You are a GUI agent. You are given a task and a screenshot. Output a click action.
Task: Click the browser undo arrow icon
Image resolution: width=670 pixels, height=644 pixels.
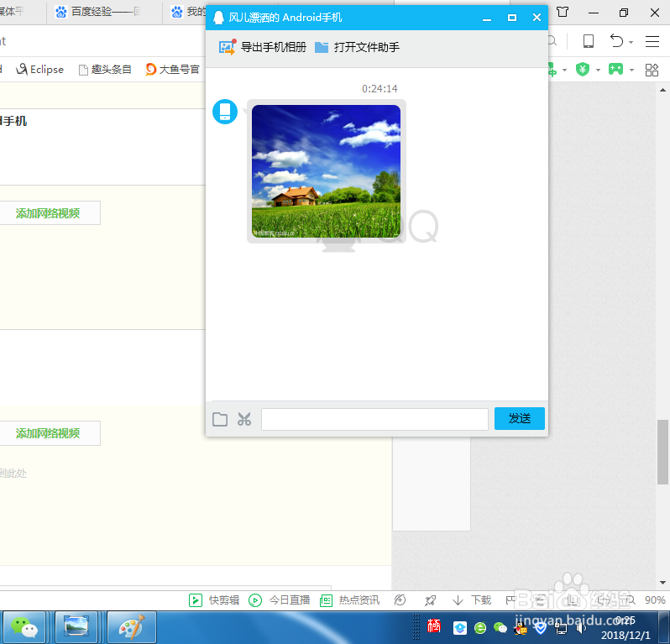[616, 41]
